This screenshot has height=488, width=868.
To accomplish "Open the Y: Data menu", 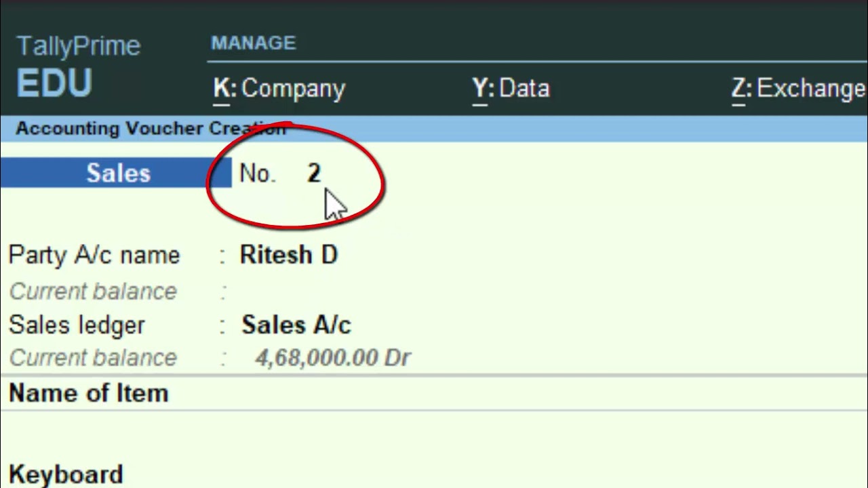I will tap(511, 89).
